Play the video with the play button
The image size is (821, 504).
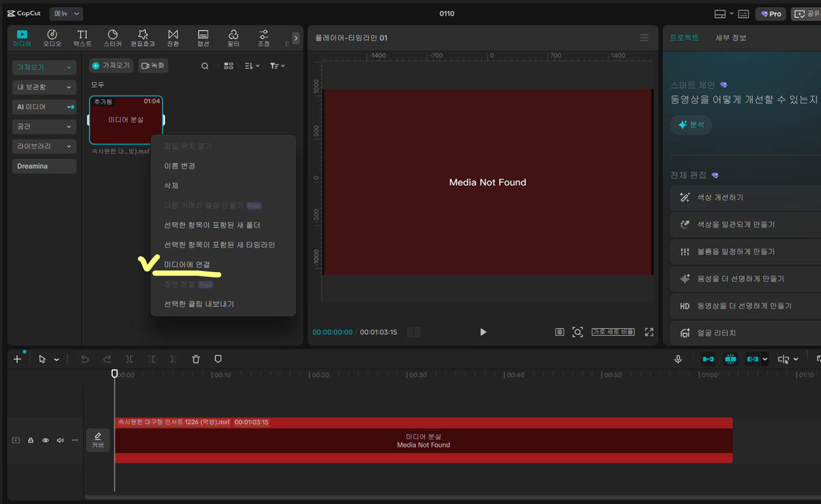tap(483, 332)
